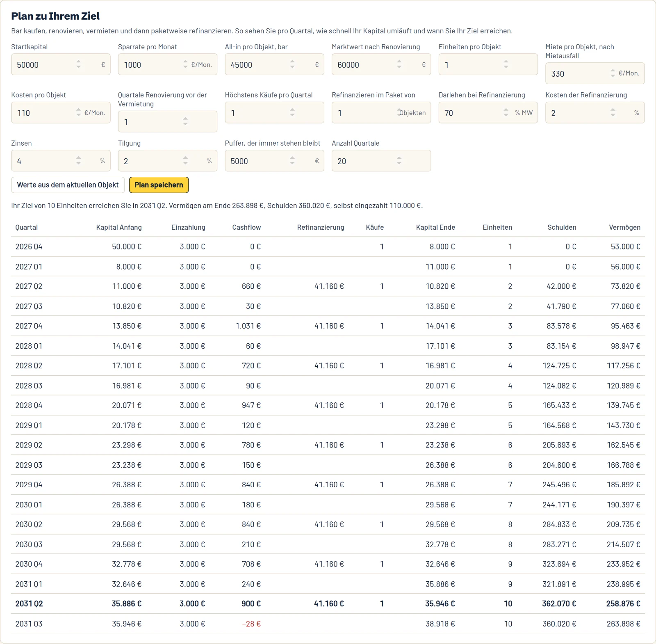Click the Tilgung percentage field
The image size is (656, 644).
point(167,161)
